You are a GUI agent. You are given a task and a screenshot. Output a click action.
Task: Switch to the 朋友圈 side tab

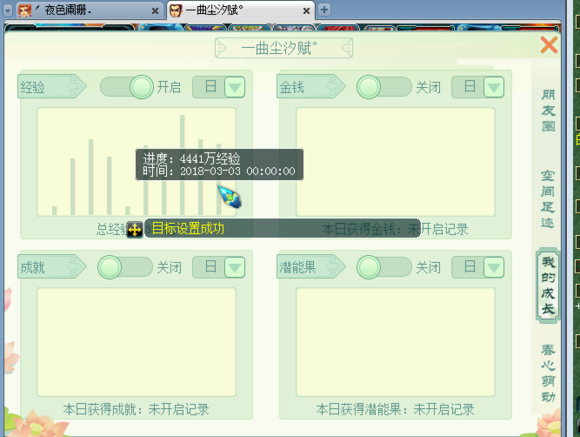(x=548, y=111)
